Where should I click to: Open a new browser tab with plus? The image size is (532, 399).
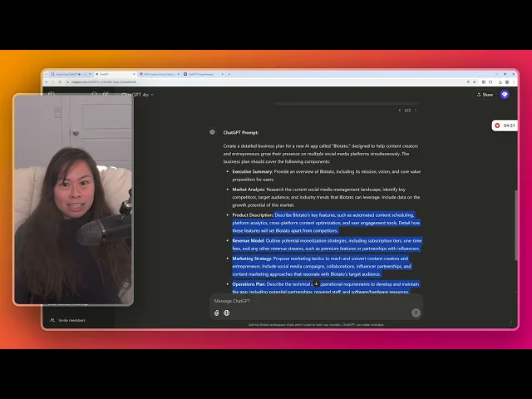229,74
